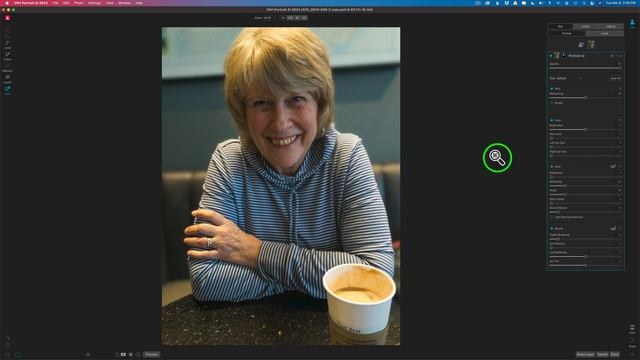Click the Reset Layer button at bottom-right
This screenshot has height=360, width=640.
click(585, 354)
